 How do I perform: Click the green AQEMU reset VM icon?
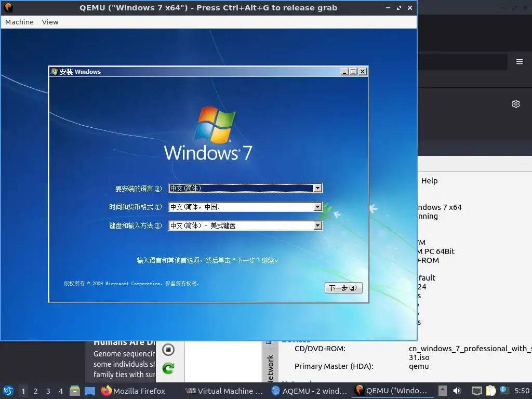168,368
